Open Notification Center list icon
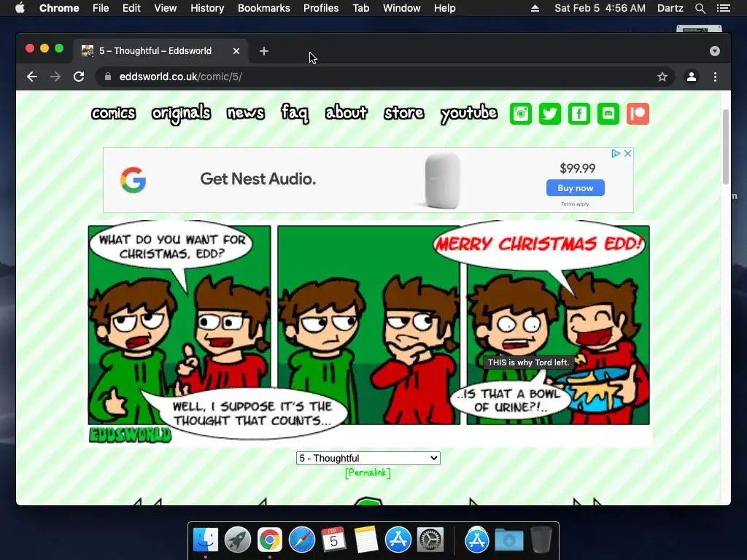Screen dimensions: 747x560 (723, 8)
